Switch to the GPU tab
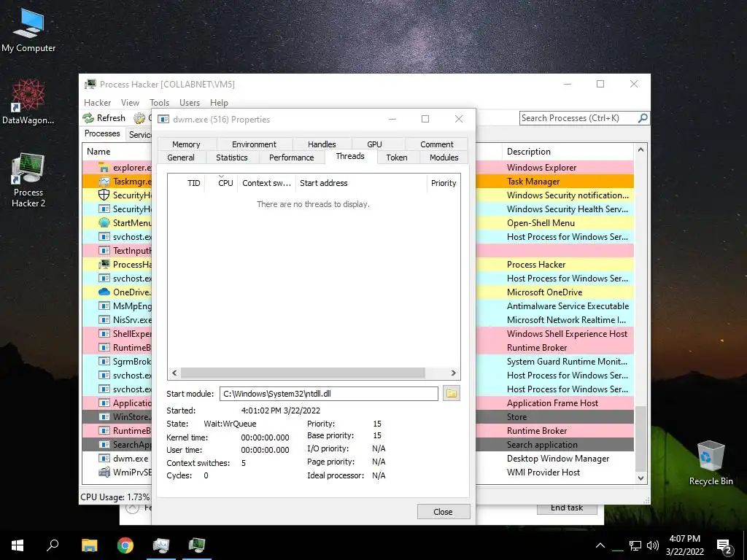 pyautogui.click(x=374, y=144)
